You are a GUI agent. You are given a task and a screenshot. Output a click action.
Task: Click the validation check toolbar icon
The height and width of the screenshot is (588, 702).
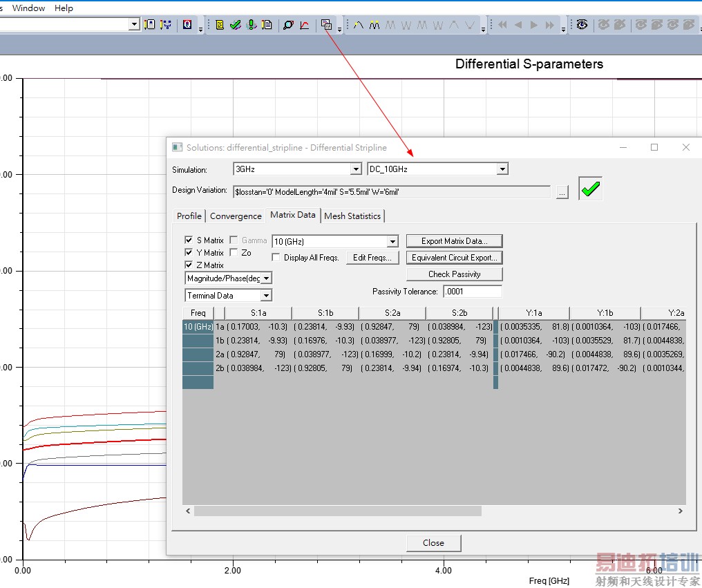[x=236, y=25]
